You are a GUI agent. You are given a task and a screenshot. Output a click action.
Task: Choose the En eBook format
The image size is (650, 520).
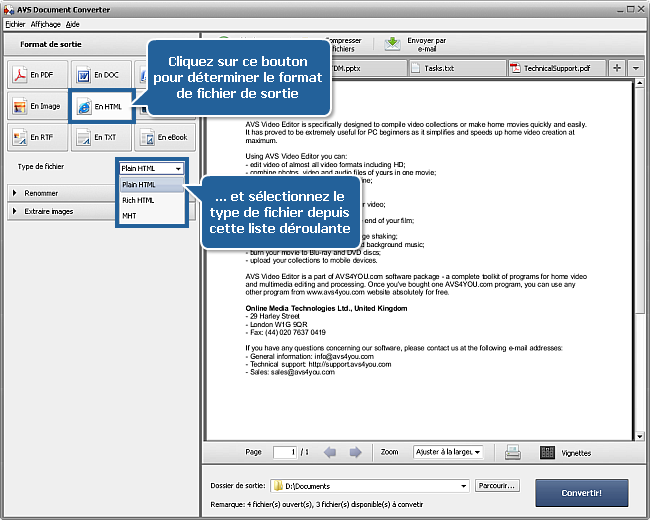point(162,136)
